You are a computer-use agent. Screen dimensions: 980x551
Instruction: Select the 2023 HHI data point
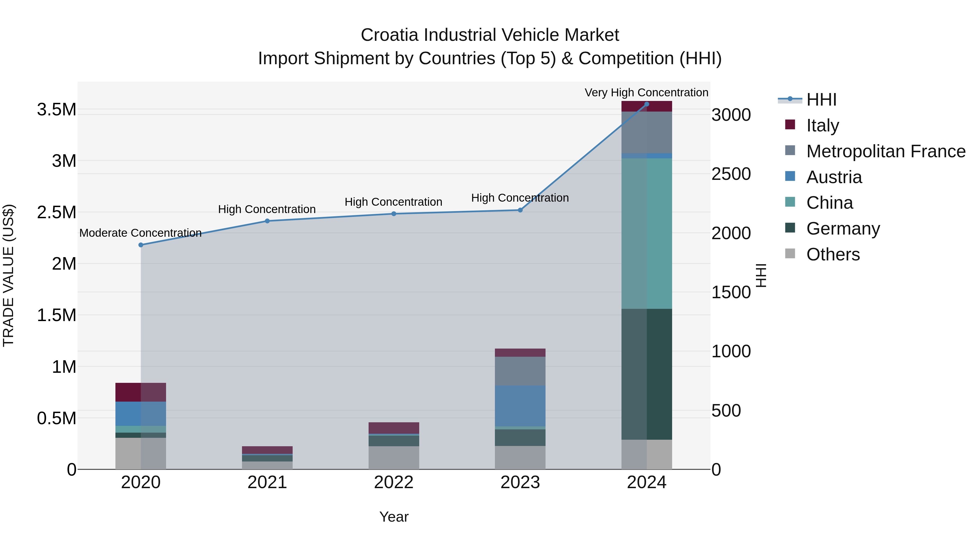click(x=520, y=210)
